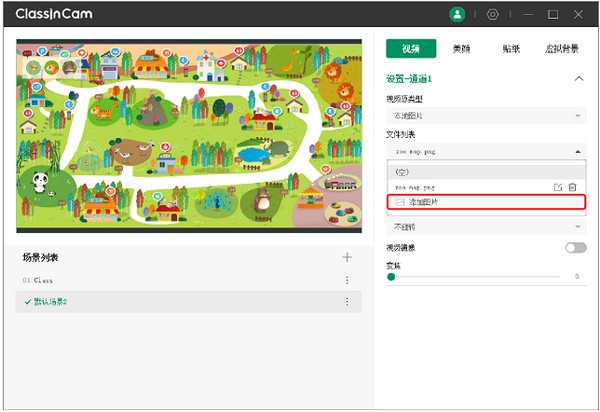Select the 01 Class scene
This screenshot has width=600, height=412.
tap(188, 280)
